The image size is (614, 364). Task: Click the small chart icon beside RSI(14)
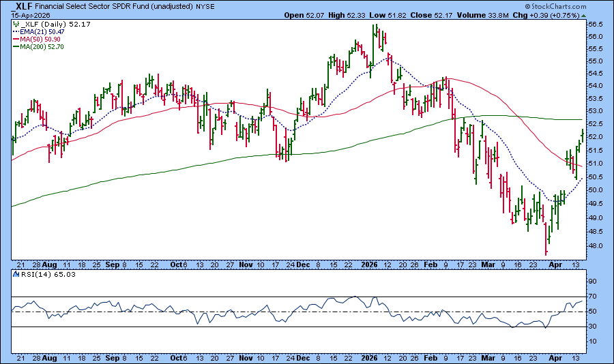pos(16,275)
